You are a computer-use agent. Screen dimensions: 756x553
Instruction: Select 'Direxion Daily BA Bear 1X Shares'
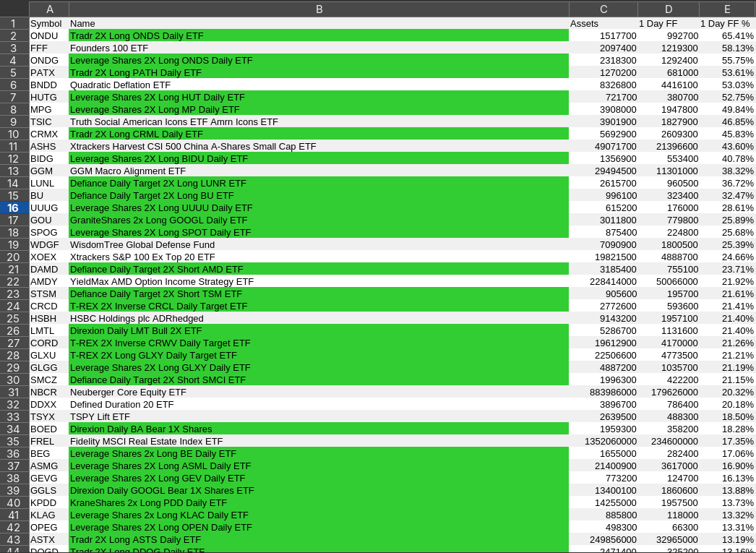point(319,429)
